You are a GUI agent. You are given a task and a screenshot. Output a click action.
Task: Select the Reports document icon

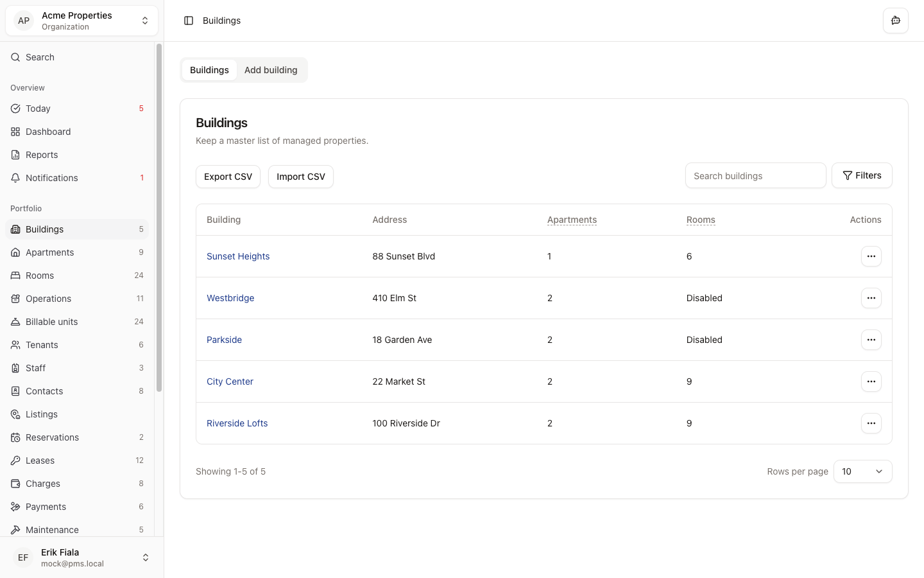tap(15, 155)
